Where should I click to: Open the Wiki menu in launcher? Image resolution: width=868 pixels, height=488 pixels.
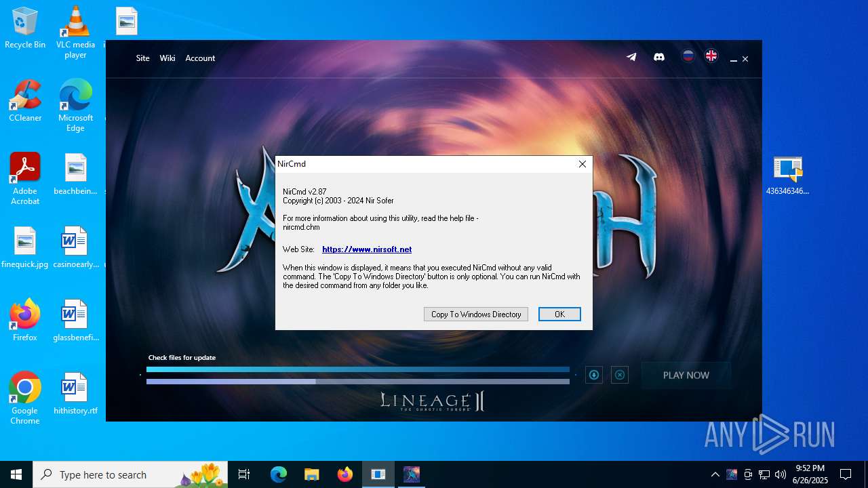click(167, 58)
